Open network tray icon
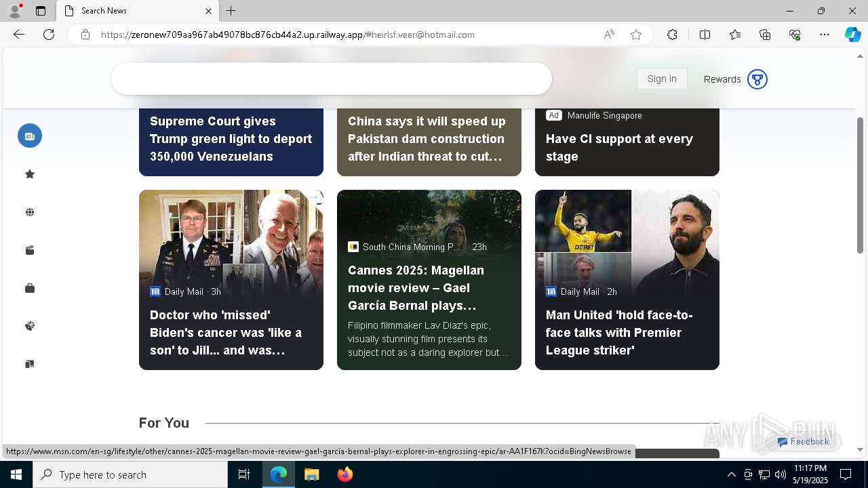The height and width of the screenshot is (488, 868). pos(764,474)
